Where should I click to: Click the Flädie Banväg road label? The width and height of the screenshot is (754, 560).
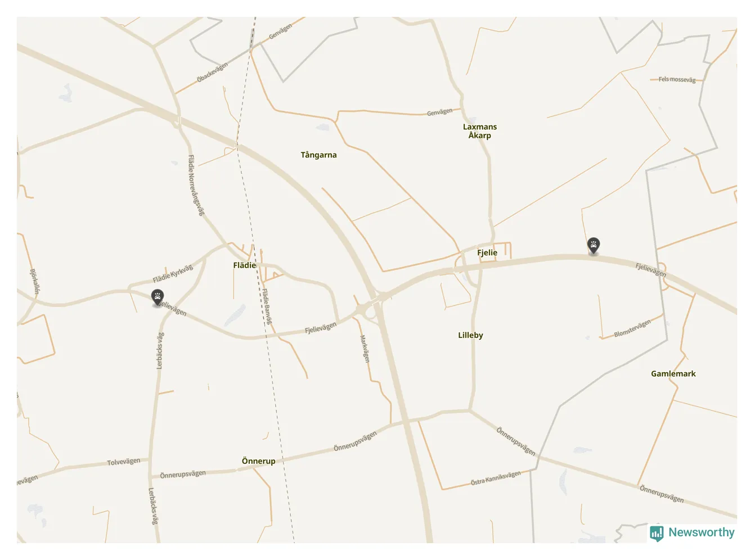(267, 307)
